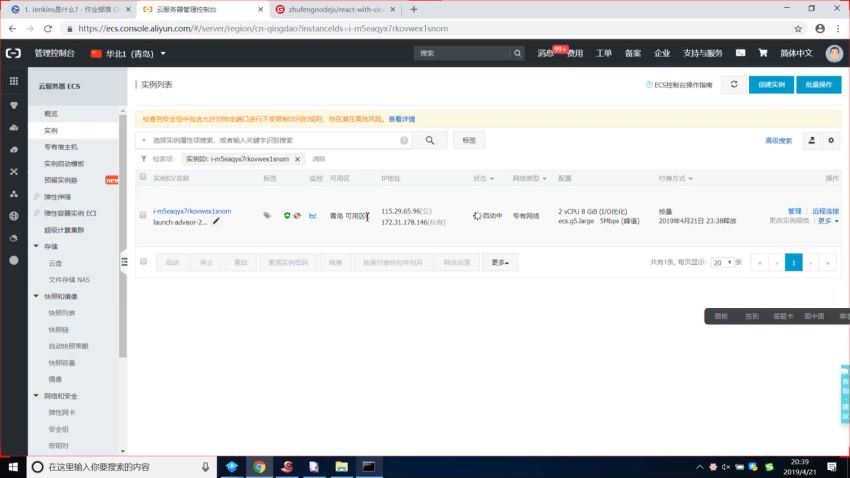850x478 pixels.
Task: Remove the instance ID filter chip
Action: tap(298, 159)
